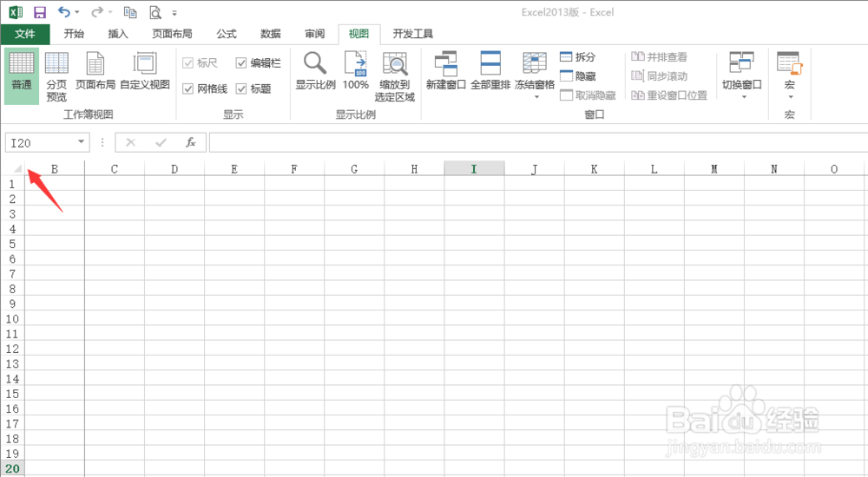Select row 5 header
The image size is (868, 477).
[x=12, y=244]
